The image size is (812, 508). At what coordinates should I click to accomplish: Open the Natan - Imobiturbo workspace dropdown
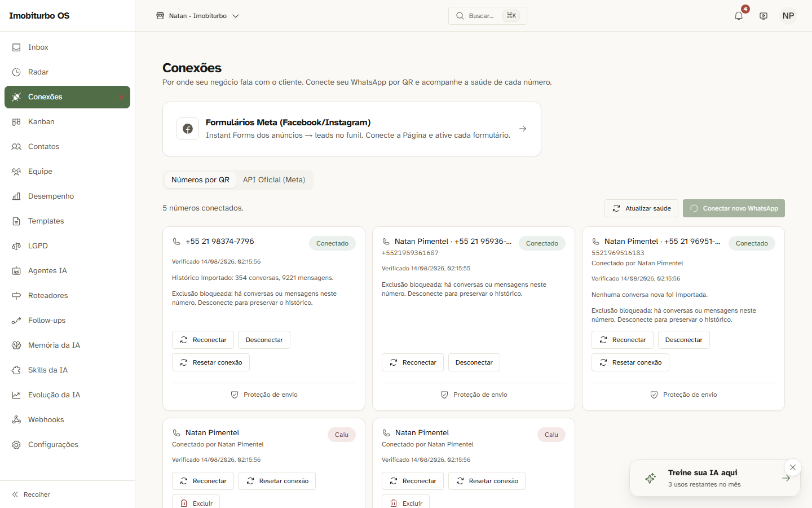click(x=198, y=16)
